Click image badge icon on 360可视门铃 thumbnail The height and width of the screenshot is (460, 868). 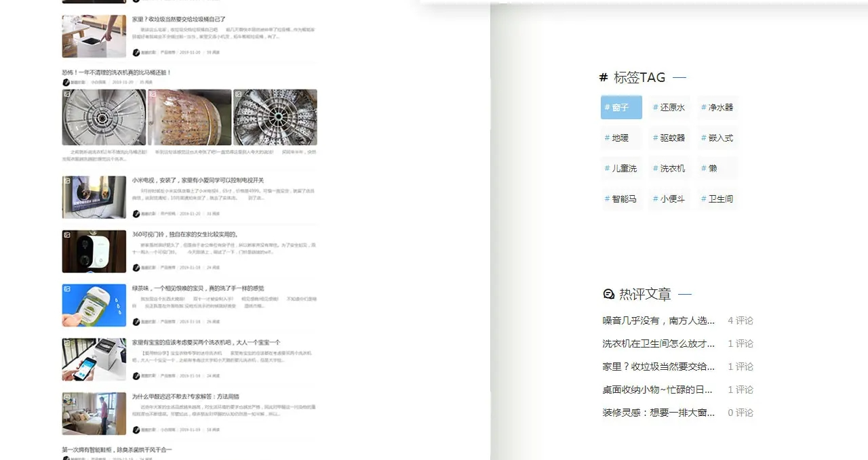[67, 235]
